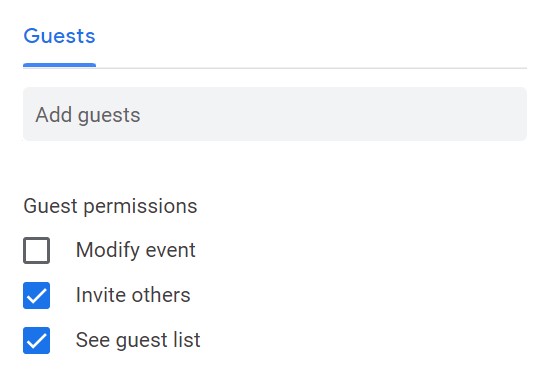
Task: Click the Guest permissions heading
Action: tap(110, 206)
